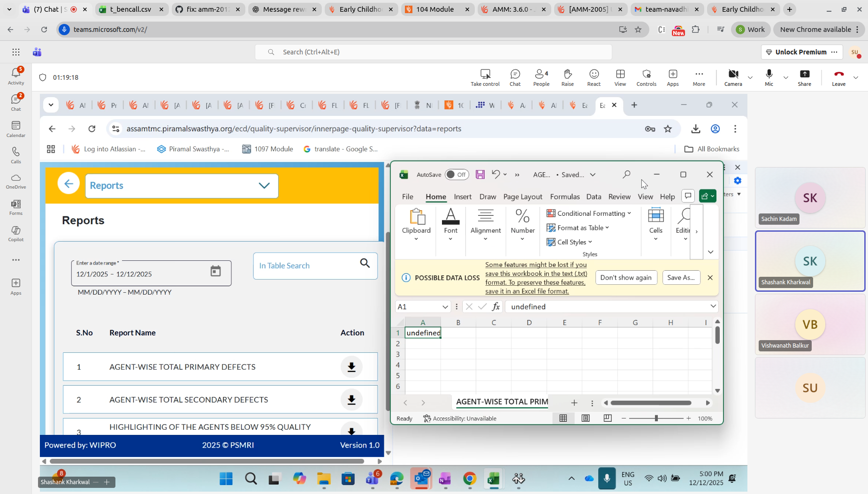Image resolution: width=868 pixels, height=494 pixels.
Task: Click the Don't show again button
Action: tap(626, 278)
